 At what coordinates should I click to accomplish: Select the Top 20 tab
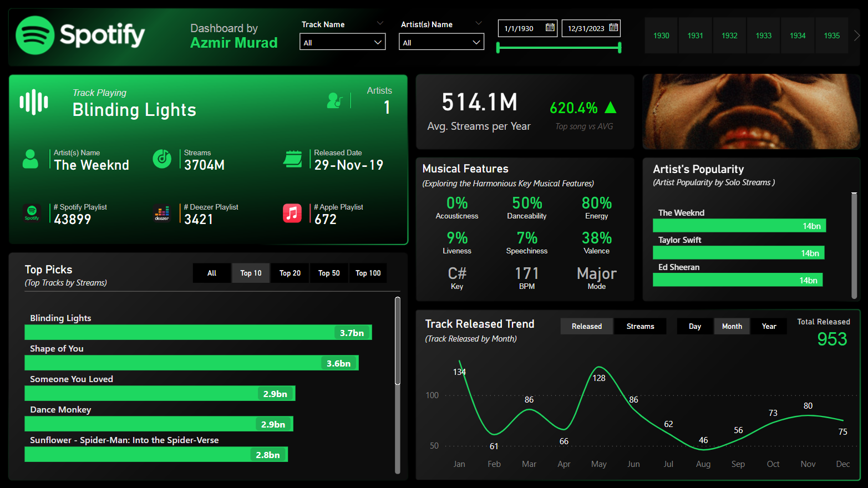tap(290, 273)
